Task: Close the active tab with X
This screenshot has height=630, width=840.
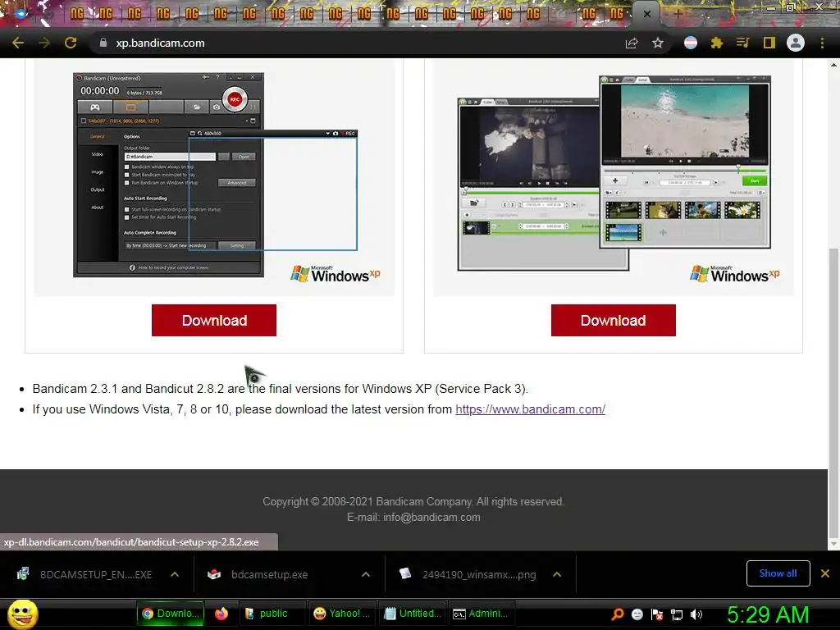Action: pos(647,14)
